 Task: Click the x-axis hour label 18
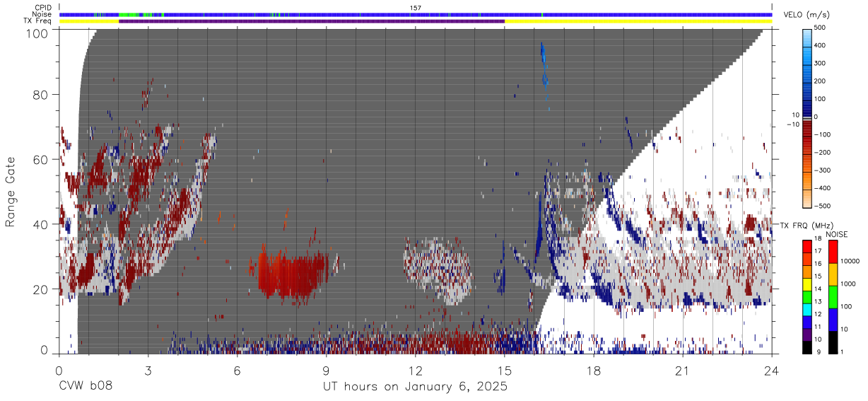[593, 370]
